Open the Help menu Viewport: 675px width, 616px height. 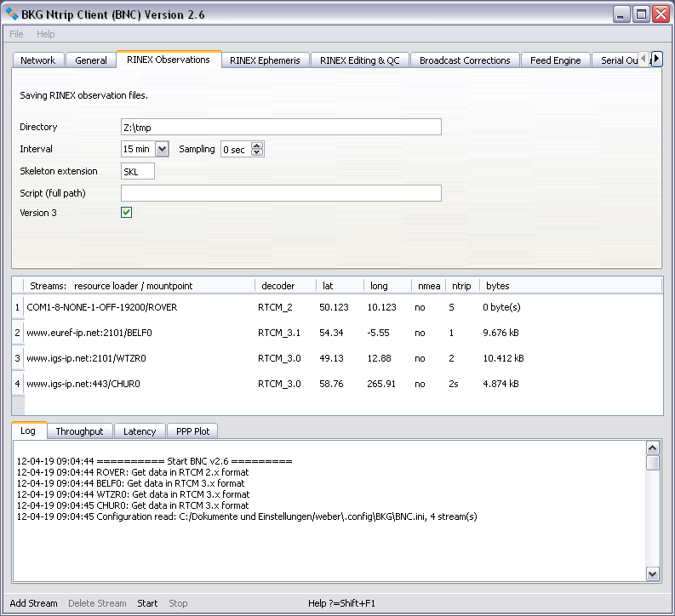point(45,34)
